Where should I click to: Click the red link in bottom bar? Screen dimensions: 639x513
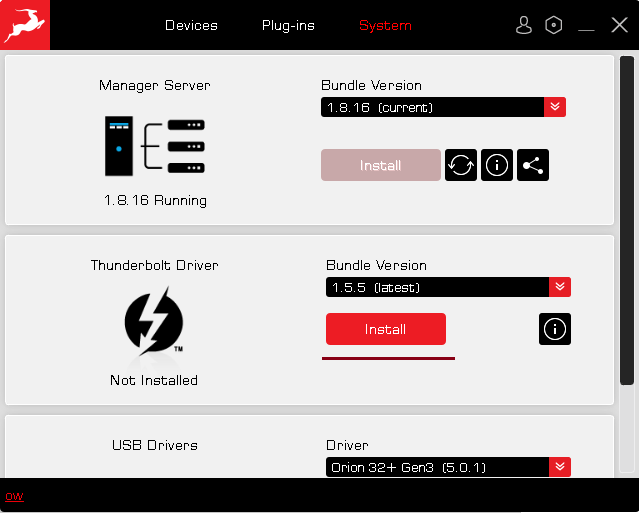click(x=14, y=497)
